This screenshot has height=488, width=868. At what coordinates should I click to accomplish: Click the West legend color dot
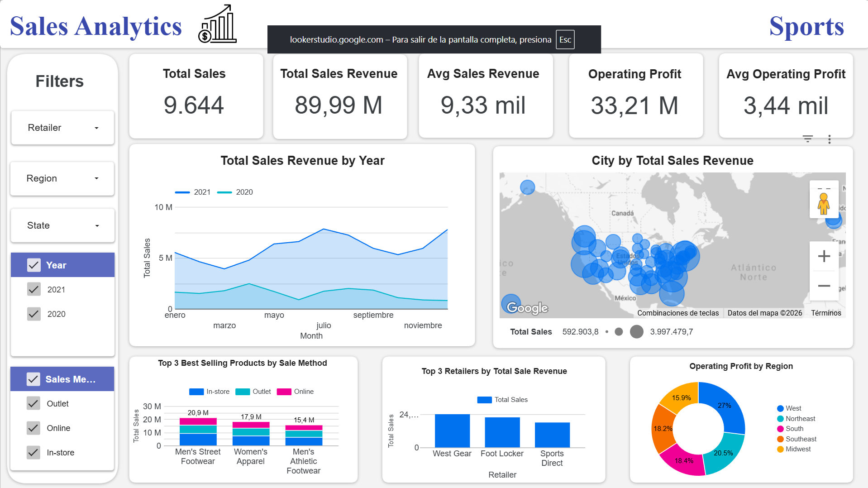click(780, 408)
